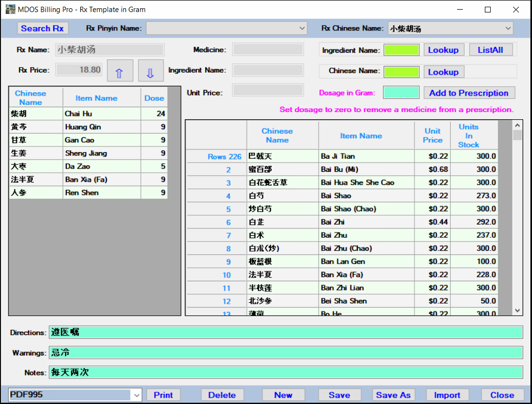Open the PDF995 printer selection dropdown
532x404 pixels.
[x=138, y=394]
